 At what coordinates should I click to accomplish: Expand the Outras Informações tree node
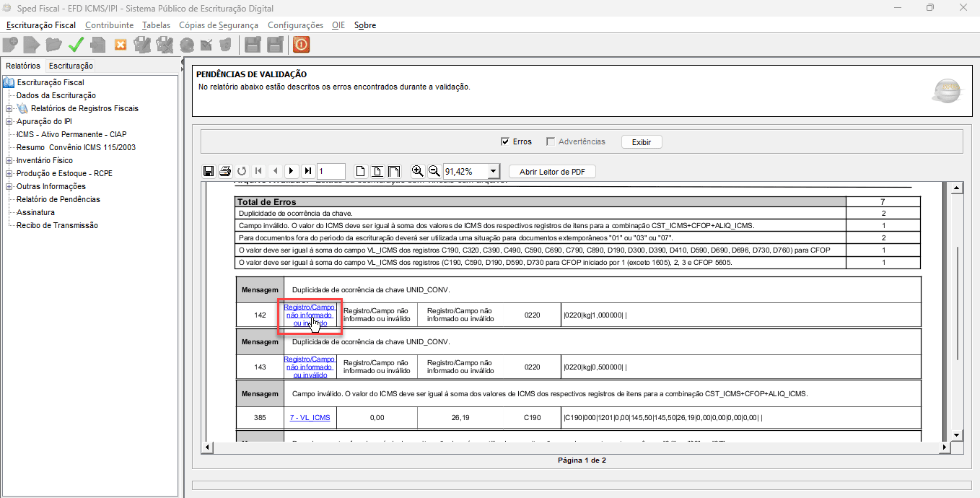(9, 186)
